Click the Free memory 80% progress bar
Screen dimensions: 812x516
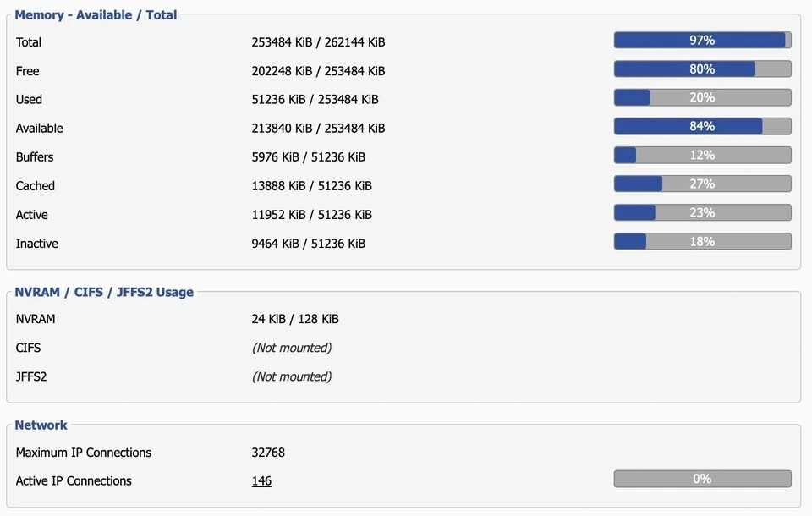click(x=702, y=69)
